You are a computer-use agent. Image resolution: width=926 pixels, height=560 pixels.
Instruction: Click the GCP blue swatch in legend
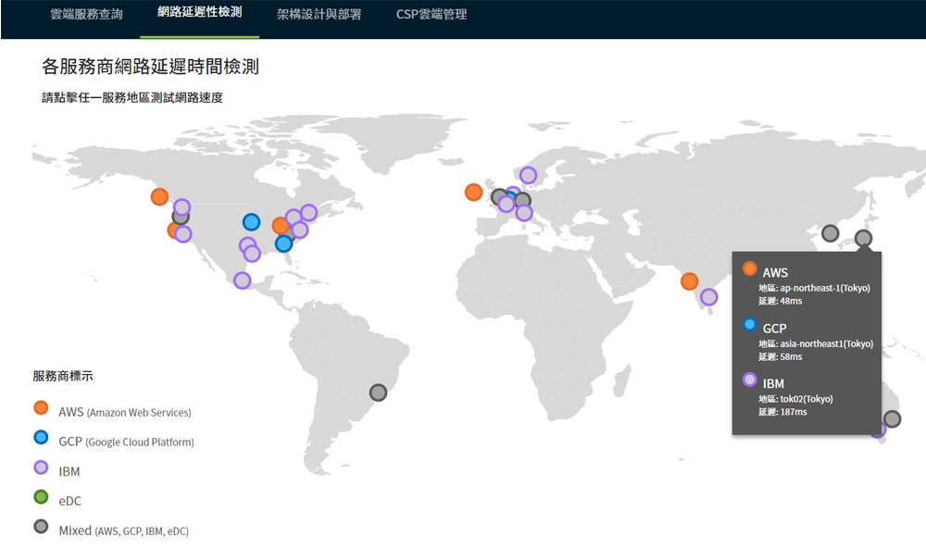pos(41,437)
